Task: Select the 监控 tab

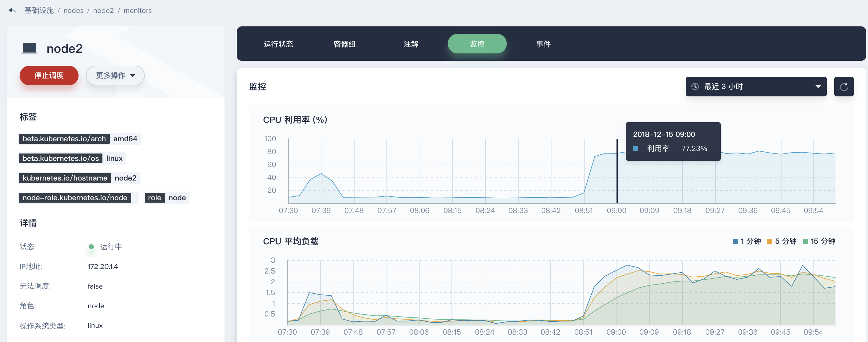Action: coord(477,44)
